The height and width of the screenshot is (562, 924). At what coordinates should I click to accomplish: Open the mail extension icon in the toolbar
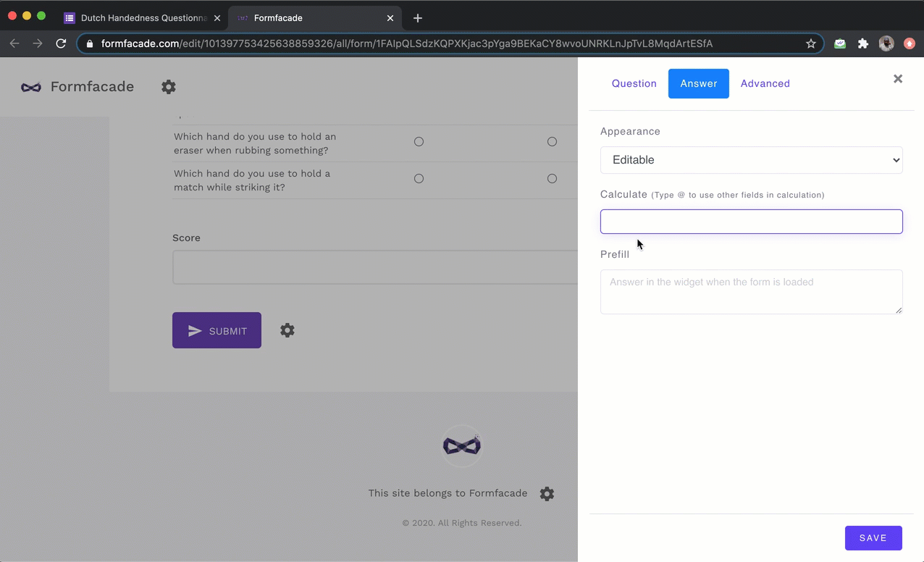tap(839, 43)
